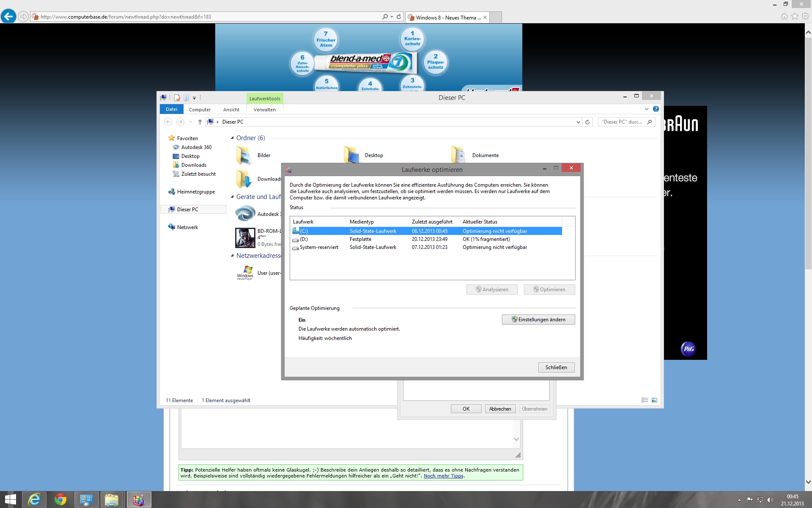The height and width of the screenshot is (508, 812).
Task: Click the refresh icon beside the address path
Action: coord(587,122)
